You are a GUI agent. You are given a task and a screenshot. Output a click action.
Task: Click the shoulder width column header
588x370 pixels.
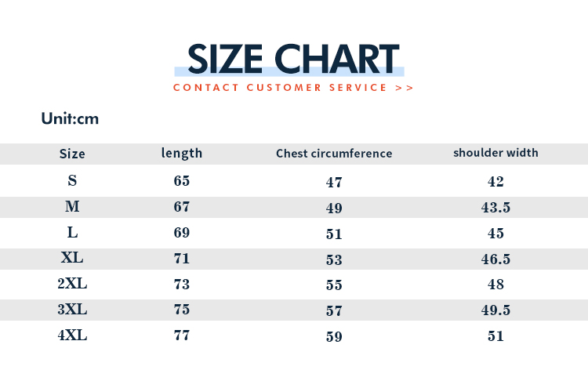point(495,153)
